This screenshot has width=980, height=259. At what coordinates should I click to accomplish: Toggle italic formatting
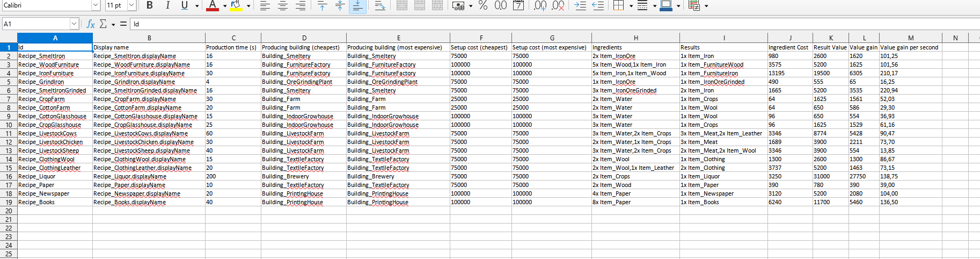[x=167, y=5]
